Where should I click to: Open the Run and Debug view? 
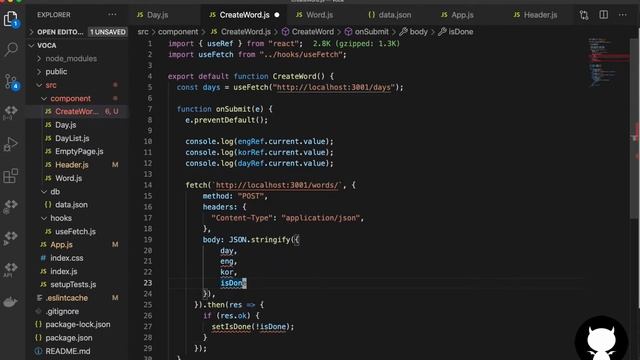coord(11,144)
